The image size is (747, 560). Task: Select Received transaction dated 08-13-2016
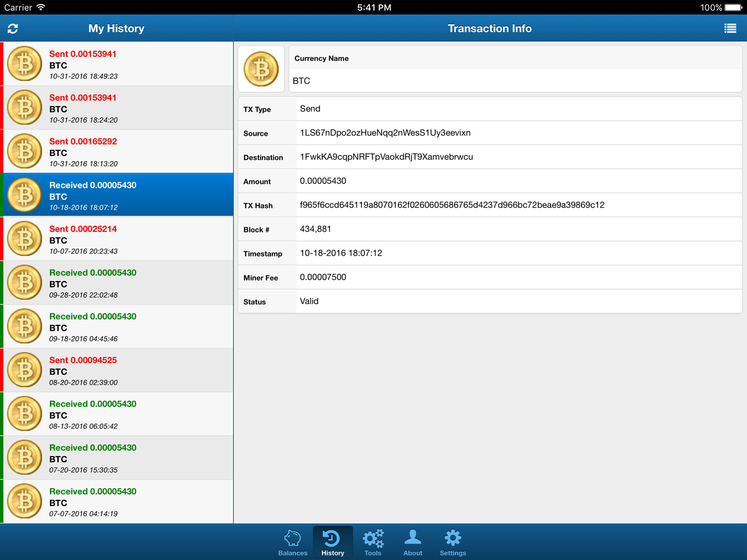click(116, 414)
